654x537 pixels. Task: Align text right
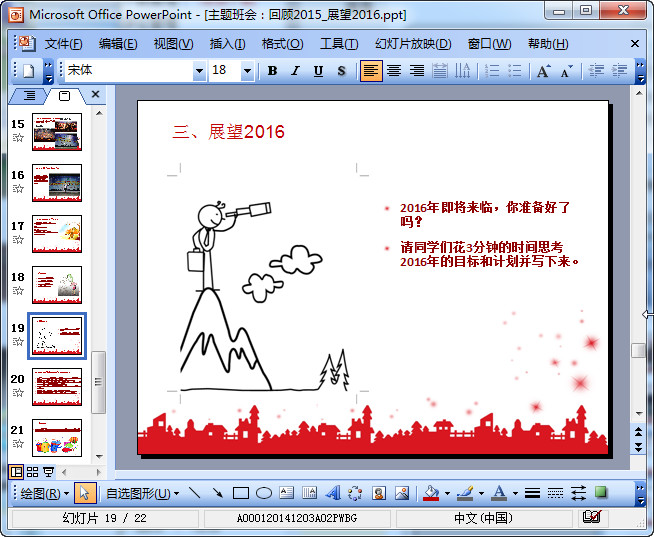(417, 71)
